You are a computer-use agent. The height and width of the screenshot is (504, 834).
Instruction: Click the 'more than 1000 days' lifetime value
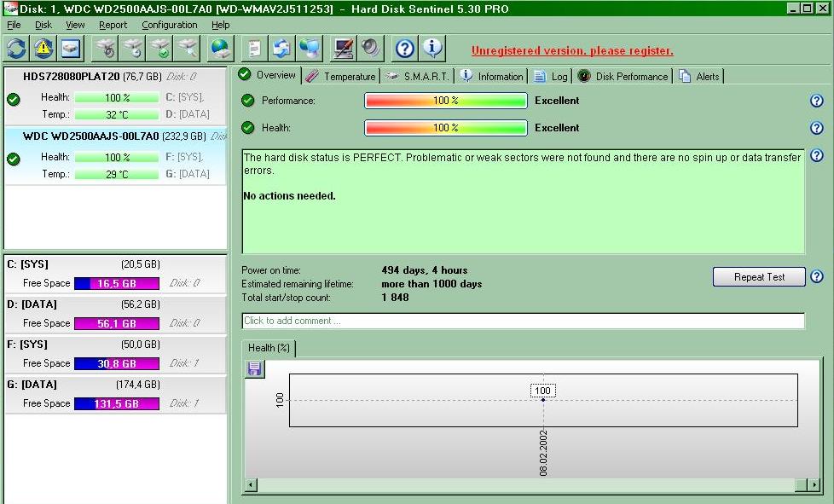coord(431,284)
